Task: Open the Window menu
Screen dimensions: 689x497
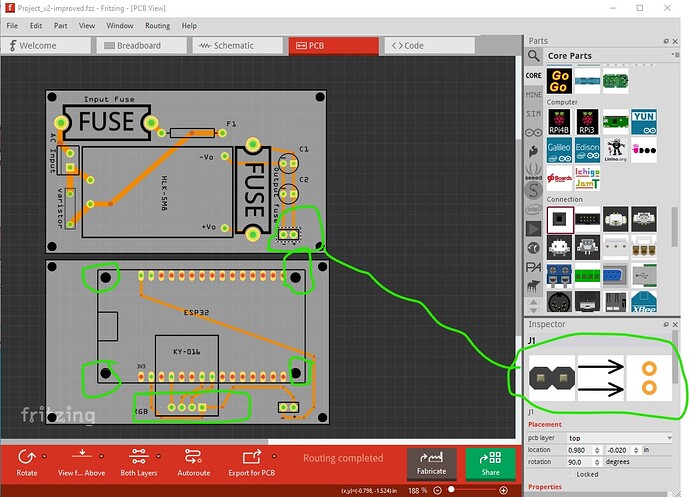Action: tap(120, 25)
